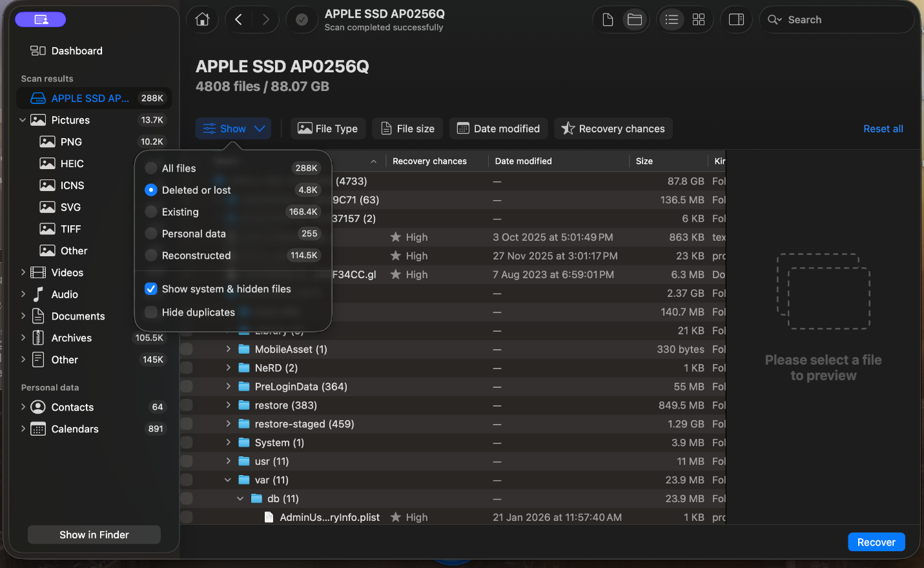Click the Home icon in the toolbar

(x=202, y=19)
